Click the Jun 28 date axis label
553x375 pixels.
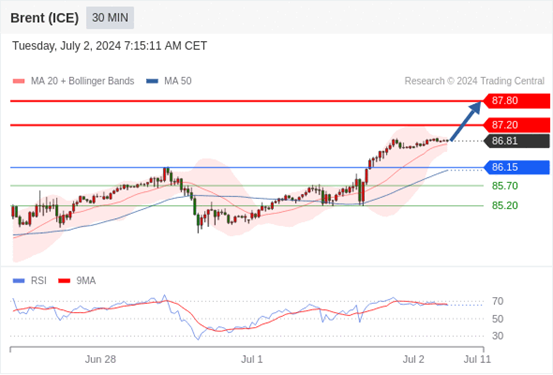[x=101, y=359]
